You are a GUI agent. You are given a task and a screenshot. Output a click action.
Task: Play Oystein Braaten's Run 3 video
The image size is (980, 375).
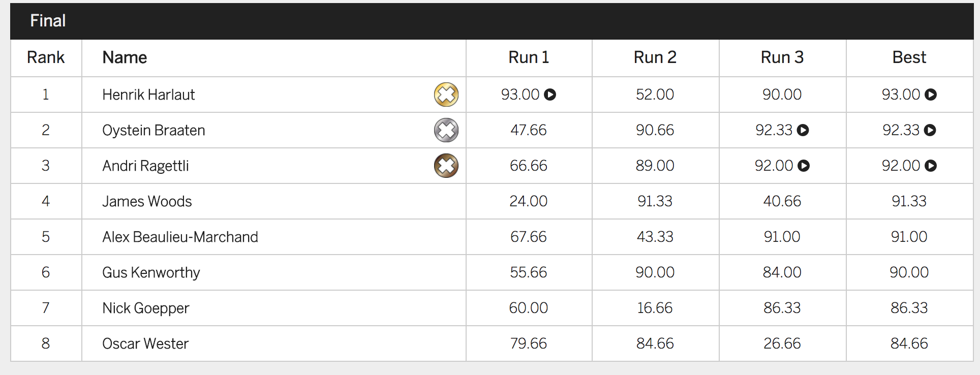(803, 130)
